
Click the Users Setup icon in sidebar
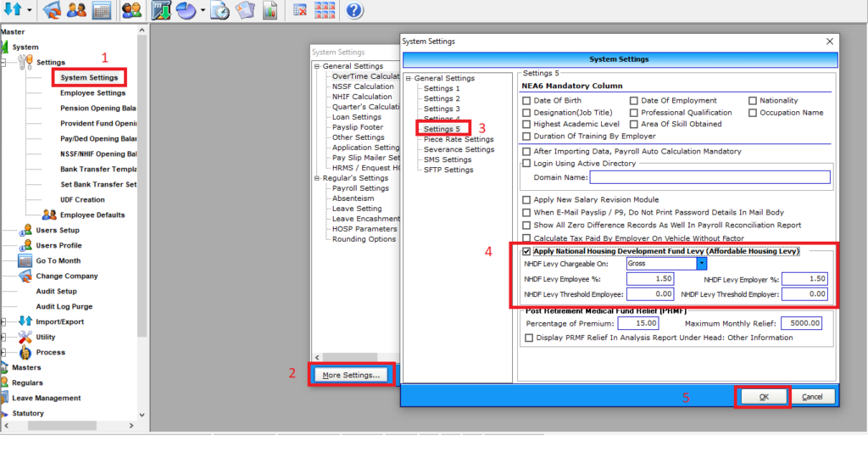click(25, 230)
